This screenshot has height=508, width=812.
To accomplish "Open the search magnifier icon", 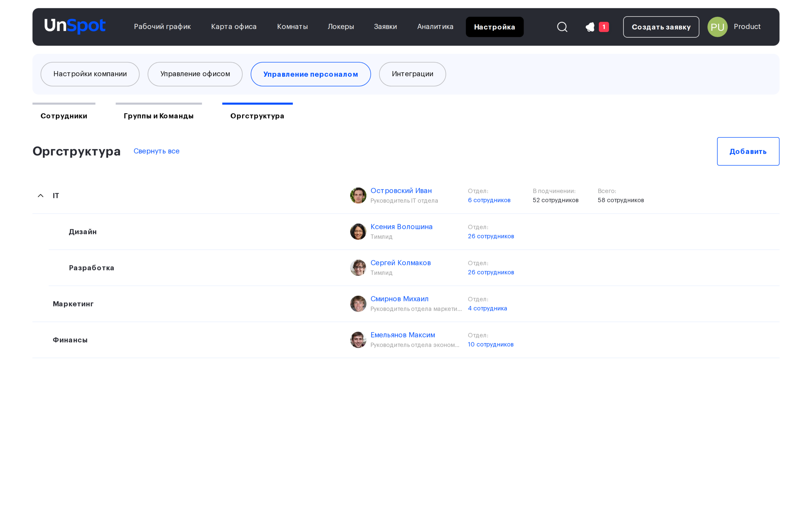I will click(562, 27).
